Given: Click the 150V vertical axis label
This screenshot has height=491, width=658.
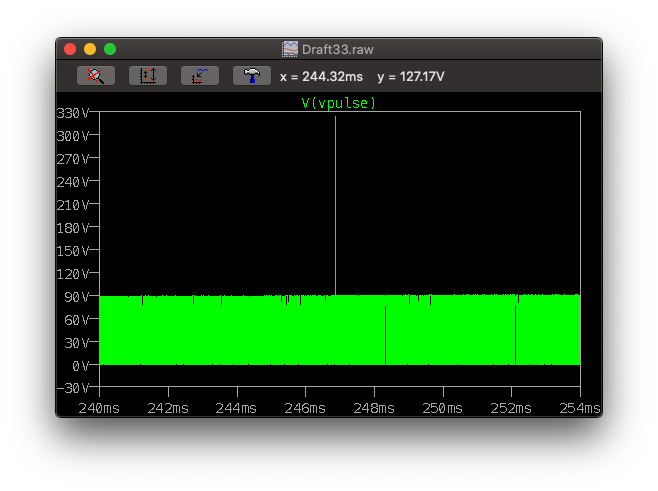Looking at the screenshot, I should (73, 251).
